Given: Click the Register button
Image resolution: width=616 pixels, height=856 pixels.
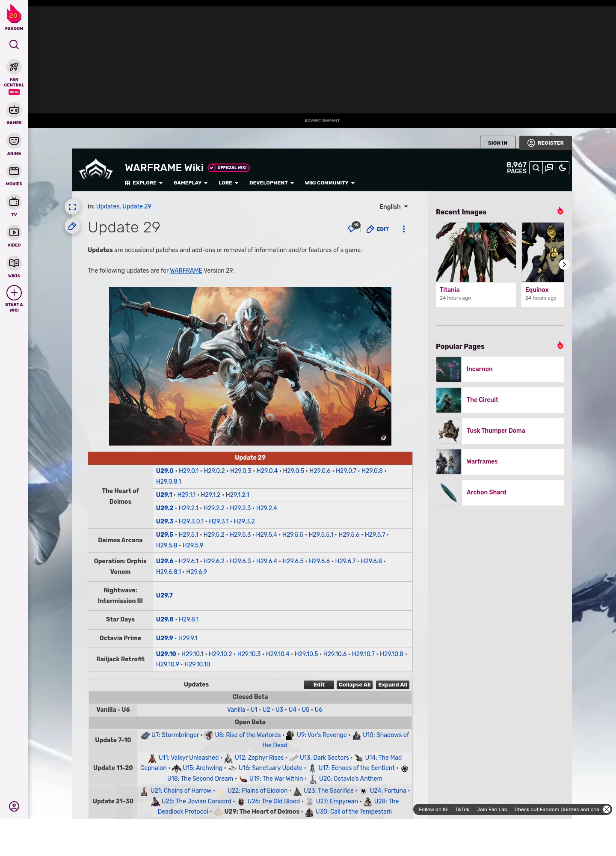Looking at the screenshot, I should click(545, 143).
